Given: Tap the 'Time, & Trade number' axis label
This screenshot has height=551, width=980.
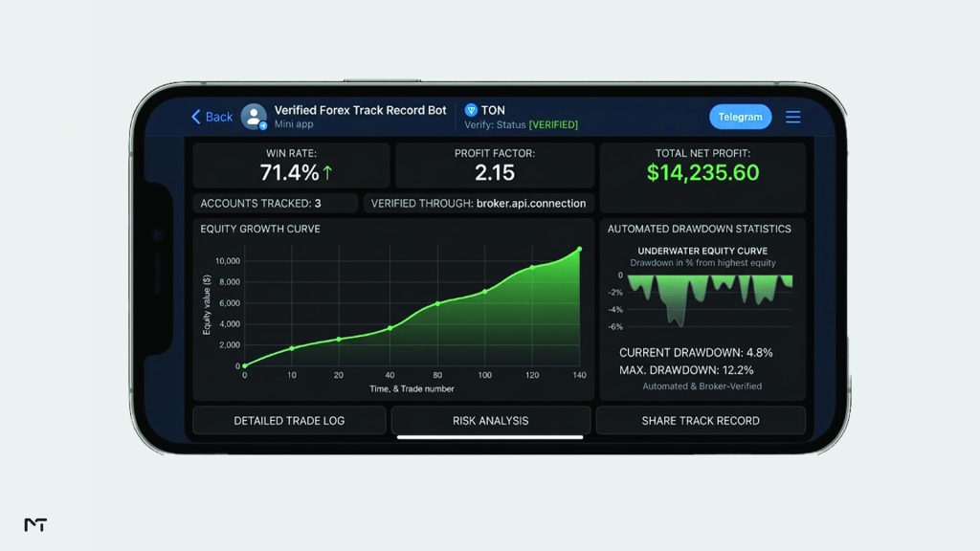Looking at the screenshot, I should pyautogui.click(x=412, y=388).
